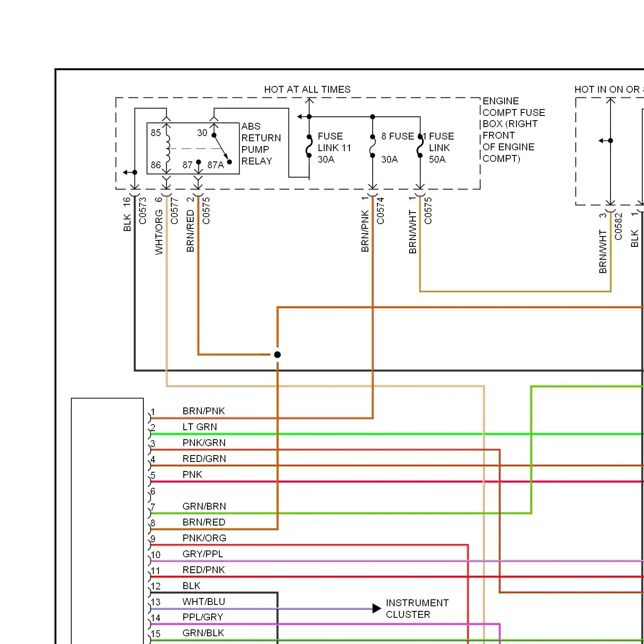Click pin 2 LT GRN label
644x644 pixels.
coord(200,427)
